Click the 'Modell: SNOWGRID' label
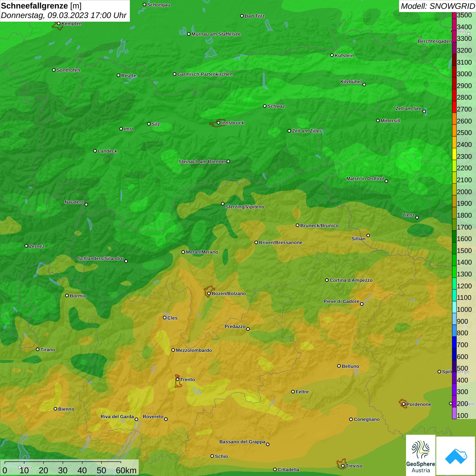The width and height of the screenshot is (476, 476). (438, 6)
